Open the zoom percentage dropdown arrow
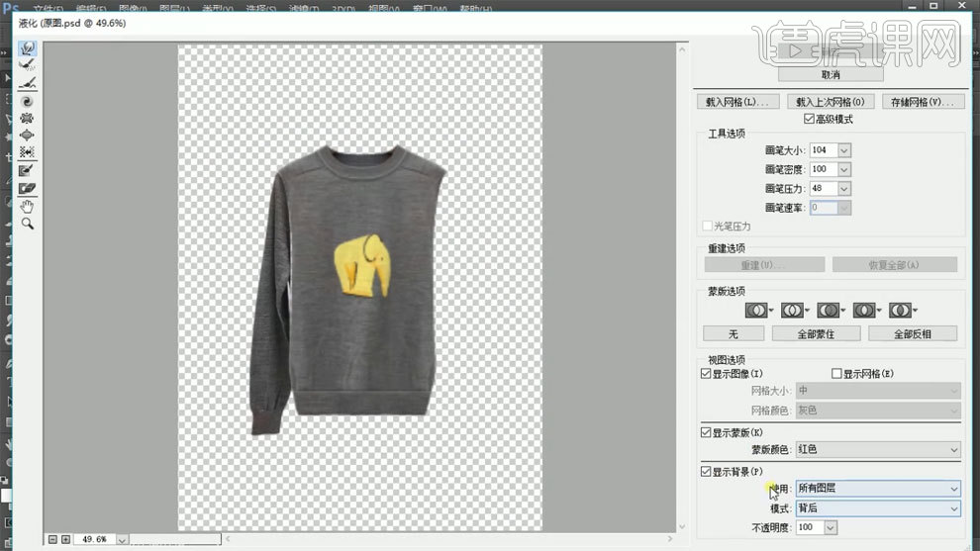The height and width of the screenshot is (551, 980). (123, 539)
